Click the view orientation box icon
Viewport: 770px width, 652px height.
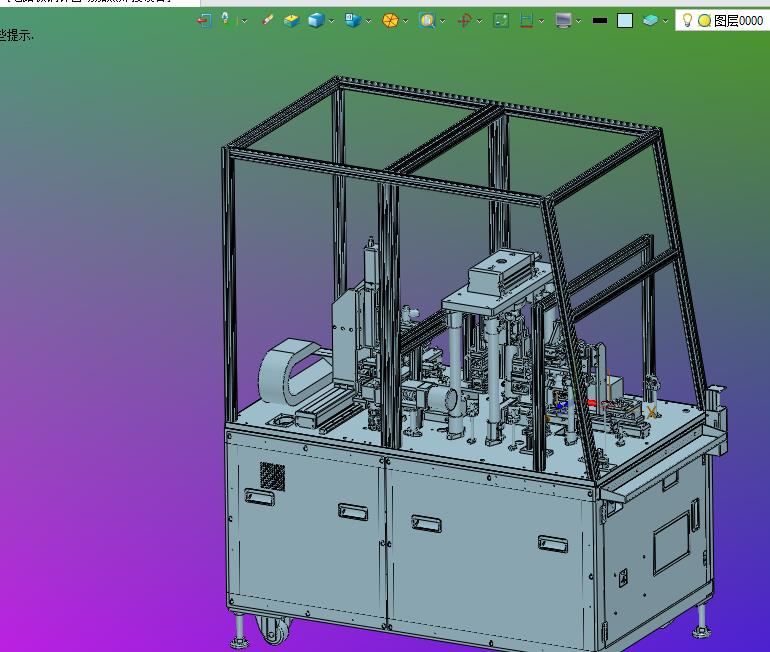353,20
